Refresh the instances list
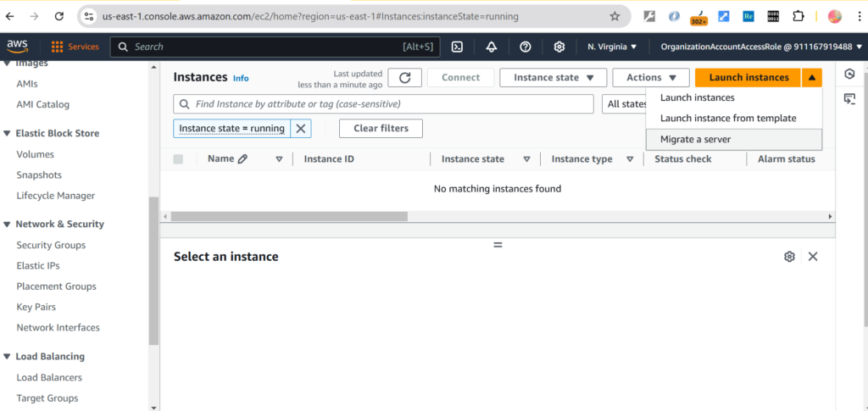 (404, 78)
